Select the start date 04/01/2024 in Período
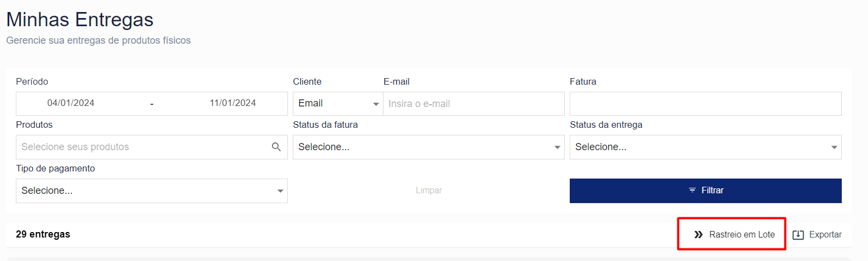 [x=71, y=103]
